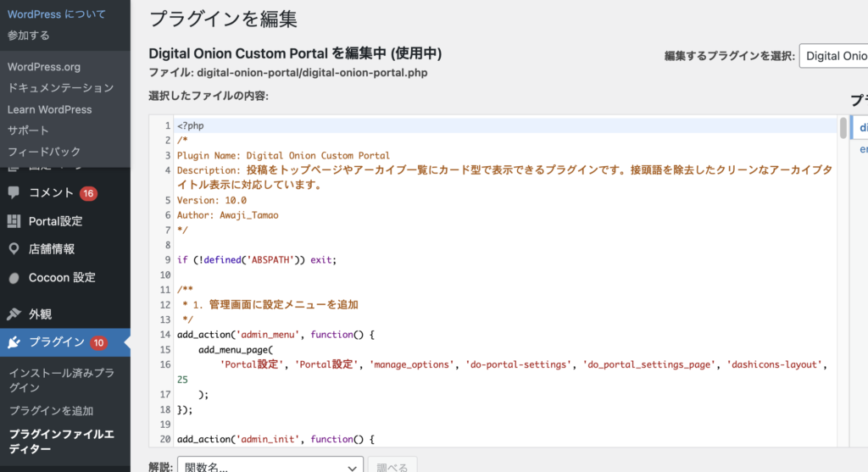
Task: Open インストール済みプラグイン submenu link
Action: [60, 380]
